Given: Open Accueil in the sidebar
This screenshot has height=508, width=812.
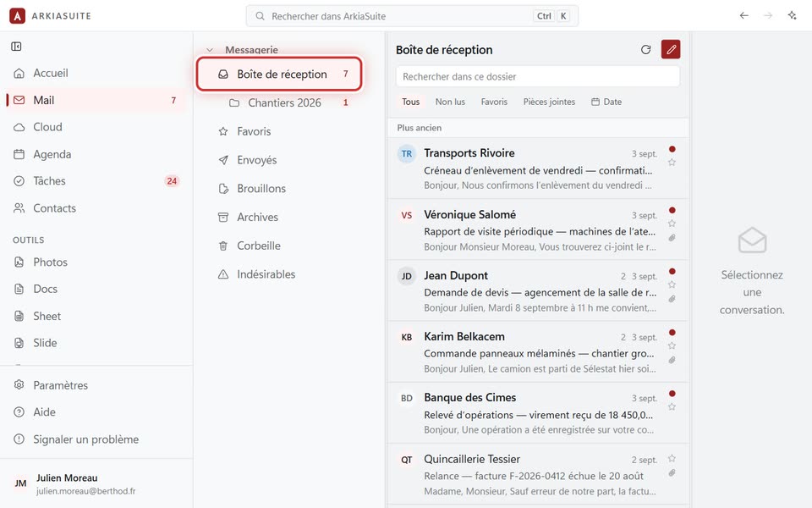Looking at the screenshot, I should click(x=96, y=73).
